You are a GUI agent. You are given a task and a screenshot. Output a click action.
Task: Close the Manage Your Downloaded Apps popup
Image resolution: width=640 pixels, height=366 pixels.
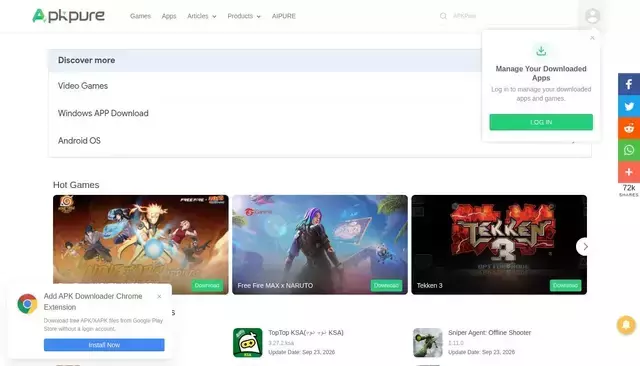click(592, 38)
